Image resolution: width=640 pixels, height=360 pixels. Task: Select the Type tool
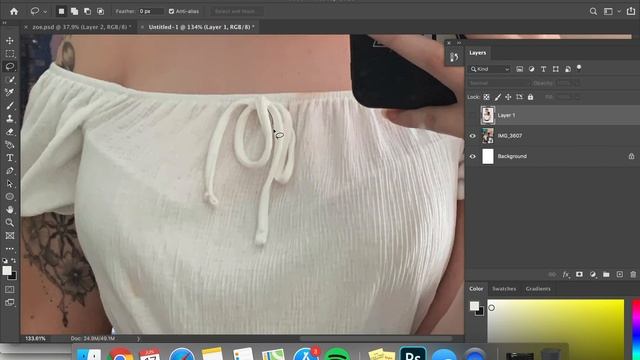10,158
